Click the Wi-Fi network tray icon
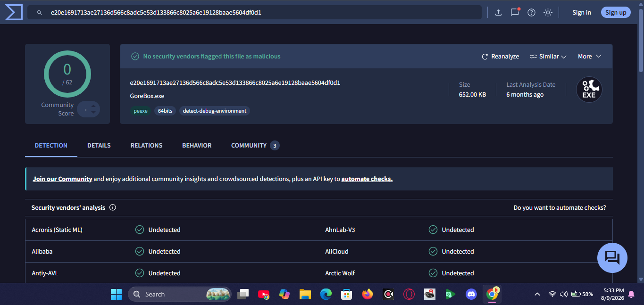 click(552, 294)
